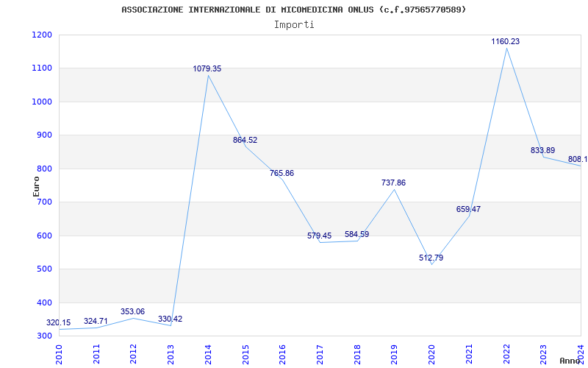This screenshot has height=368, width=588.
Task: Click the 737.86 value label
Action: point(393,183)
